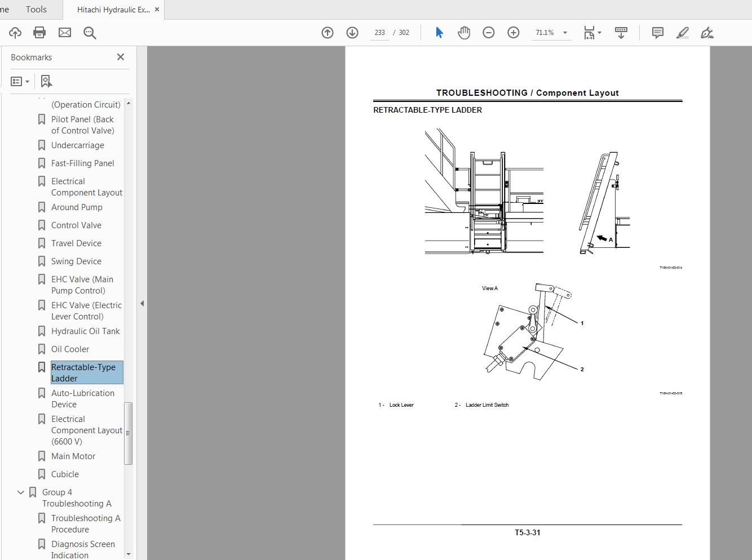
Task: Select the Hand tool for panning
Action: (x=463, y=32)
